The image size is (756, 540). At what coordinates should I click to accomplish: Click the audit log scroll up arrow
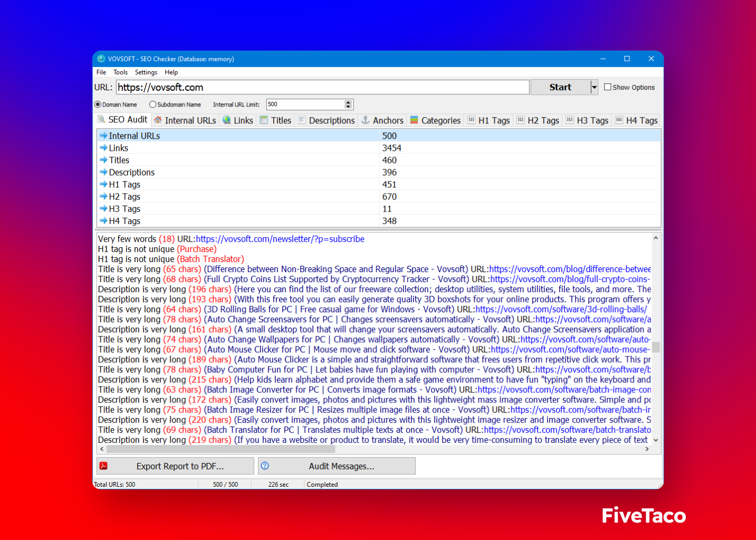(656, 238)
